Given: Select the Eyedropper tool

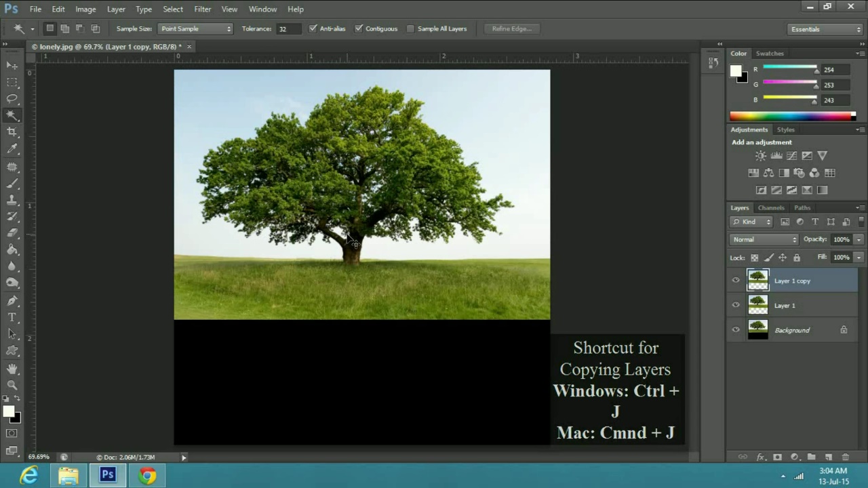Looking at the screenshot, I should 12,149.
